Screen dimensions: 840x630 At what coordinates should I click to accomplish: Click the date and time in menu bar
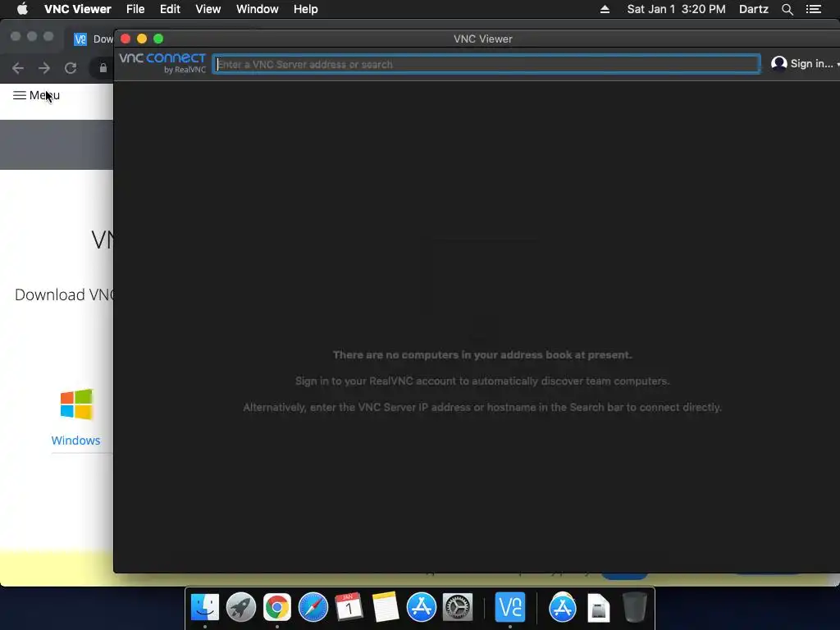coord(676,9)
